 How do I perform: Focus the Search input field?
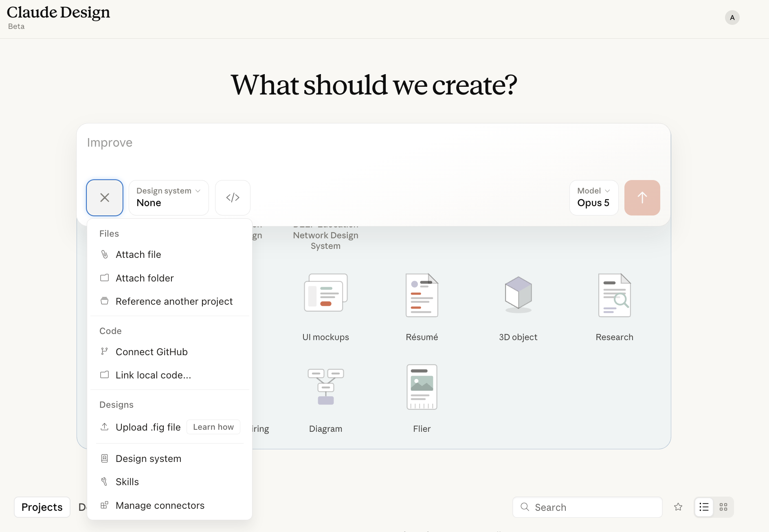coord(587,507)
